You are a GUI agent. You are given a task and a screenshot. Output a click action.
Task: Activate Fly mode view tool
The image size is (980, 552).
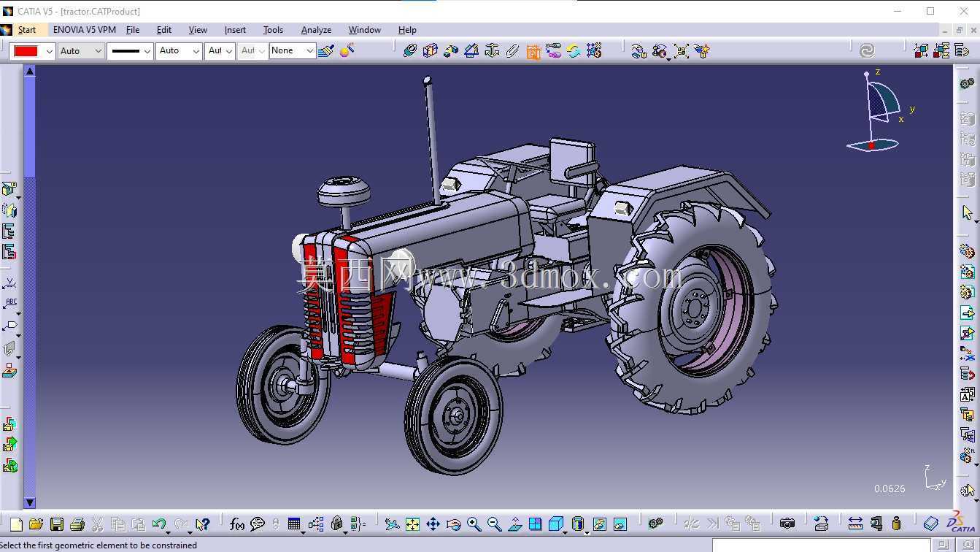[x=392, y=524]
